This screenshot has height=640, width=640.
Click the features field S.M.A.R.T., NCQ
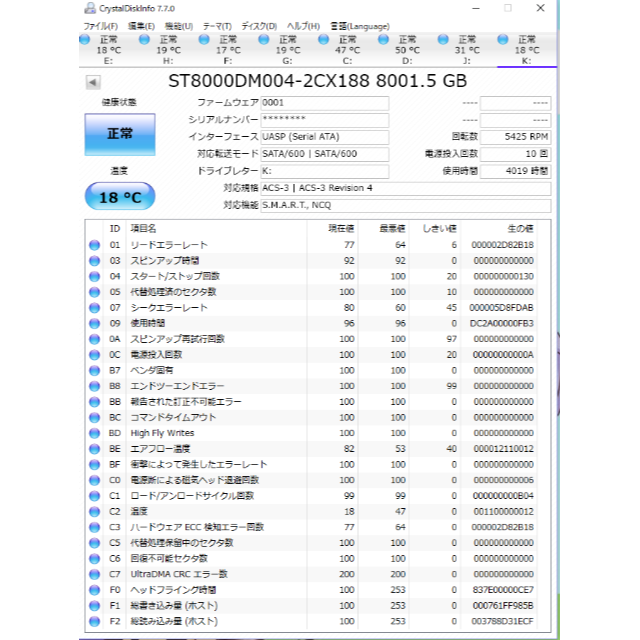click(x=406, y=205)
